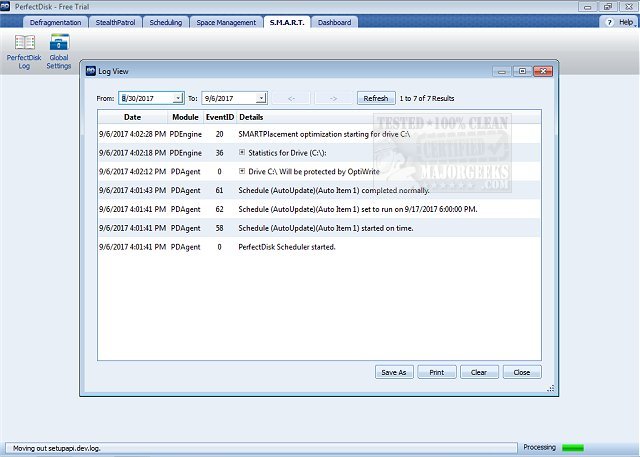The height and width of the screenshot is (457, 640).
Task: Click the Help question mark icon
Action: pyautogui.click(x=609, y=22)
